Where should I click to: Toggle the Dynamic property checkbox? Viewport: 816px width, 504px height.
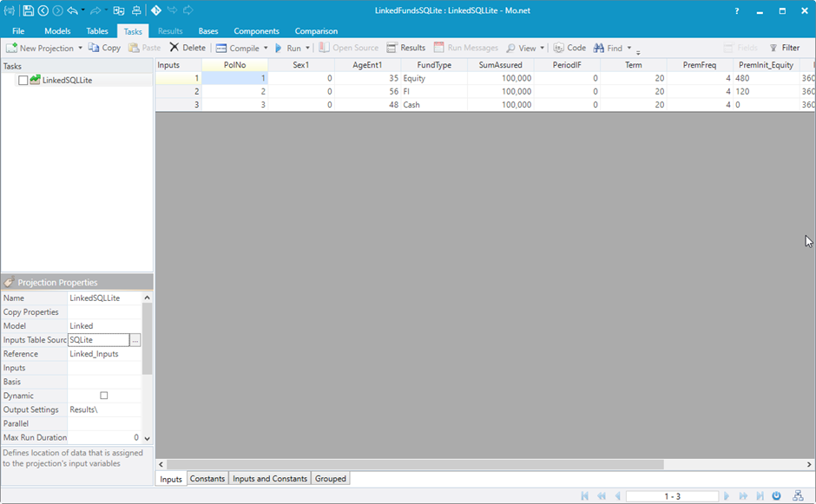[x=104, y=396]
